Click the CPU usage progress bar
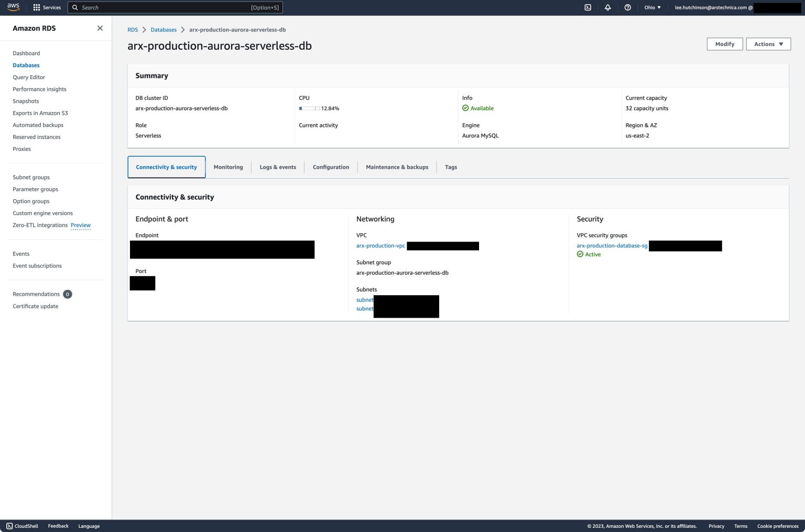The height and width of the screenshot is (532, 805). tap(309, 108)
